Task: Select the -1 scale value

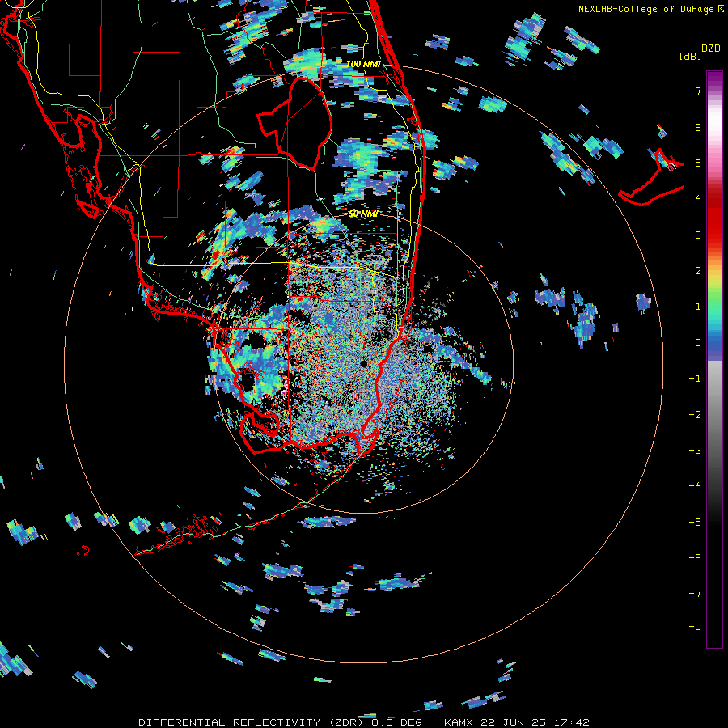Action: coord(695,379)
